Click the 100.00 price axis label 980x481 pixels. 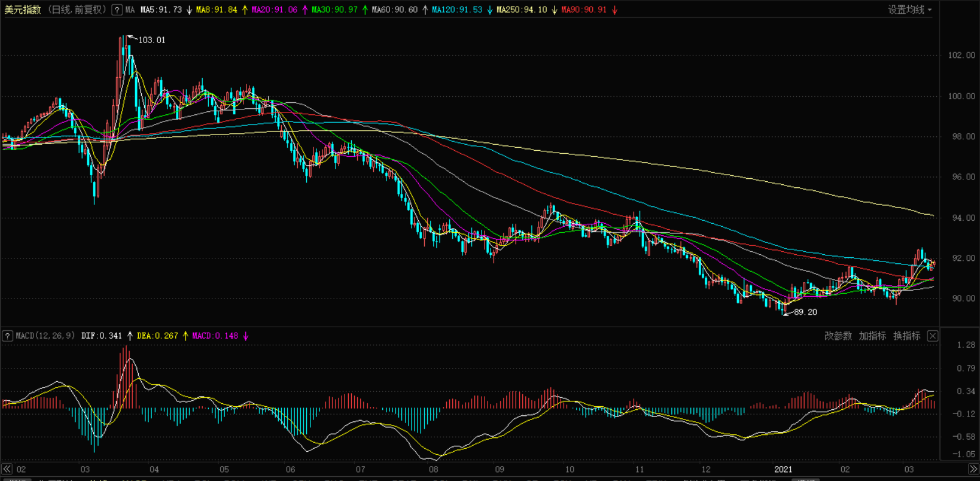pyautogui.click(x=962, y=96)
